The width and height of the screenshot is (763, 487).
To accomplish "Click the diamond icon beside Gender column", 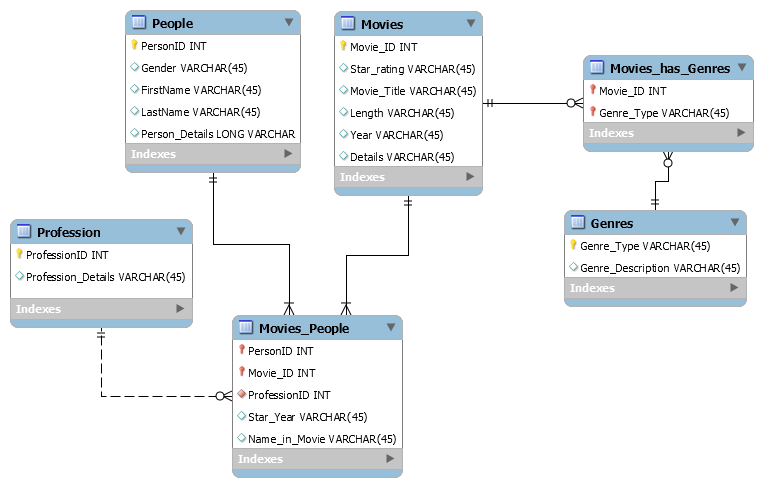I will (x=135, y=67).
